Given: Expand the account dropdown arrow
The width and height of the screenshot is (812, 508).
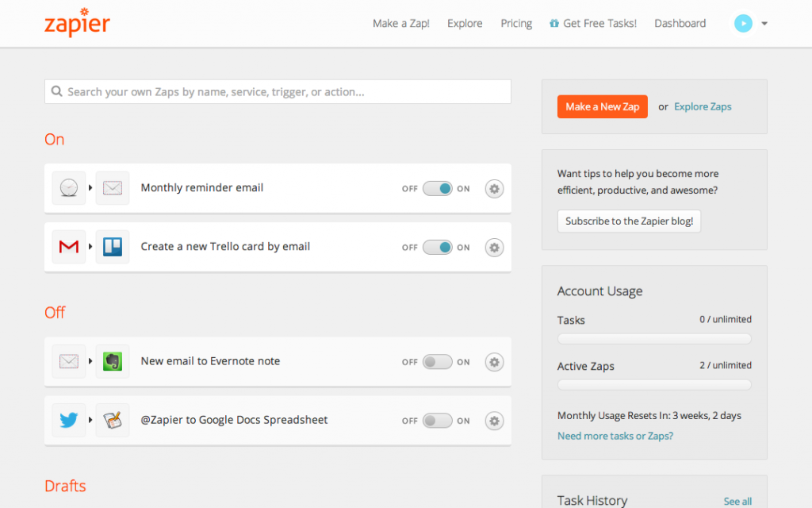Looking at the screenshot, I should (x=764, y=23).
